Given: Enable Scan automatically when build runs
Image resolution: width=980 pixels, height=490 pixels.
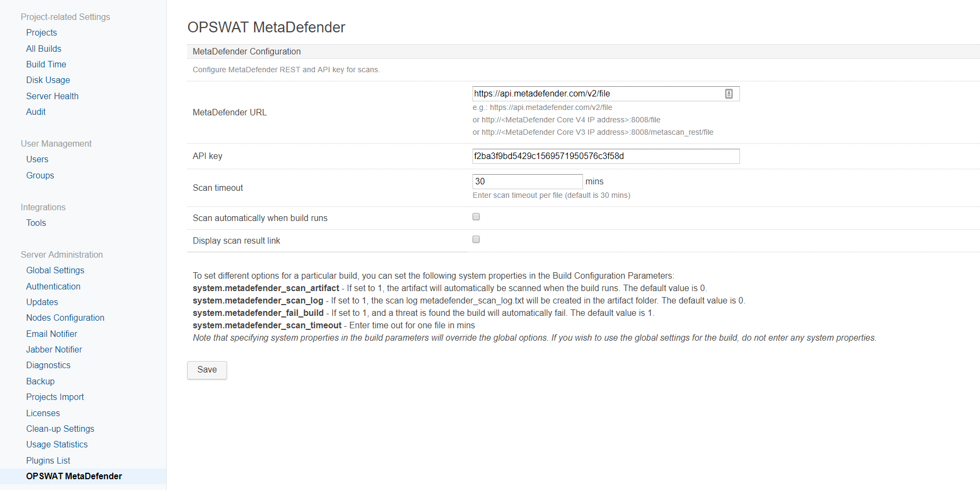Looking at the screenshot, I should [x=476, y=216].
